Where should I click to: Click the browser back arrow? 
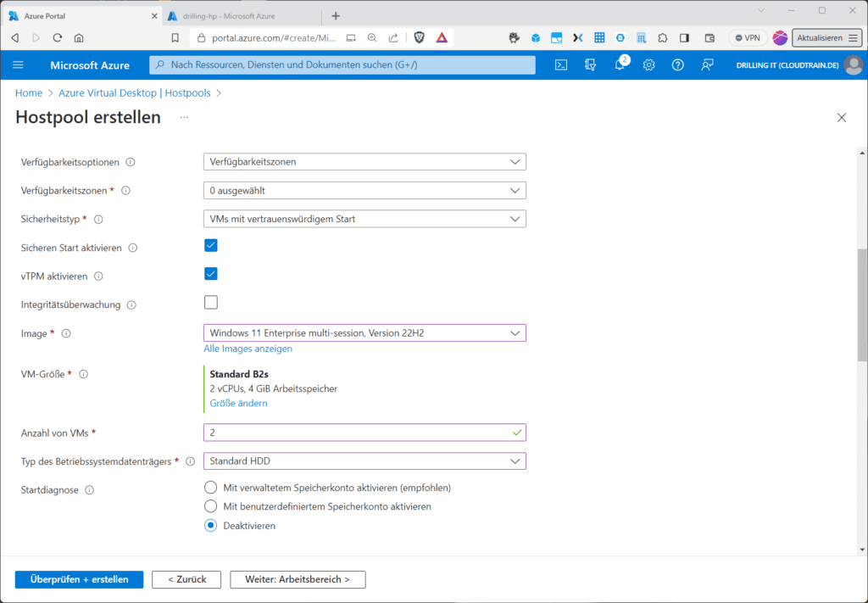(15, 37)
